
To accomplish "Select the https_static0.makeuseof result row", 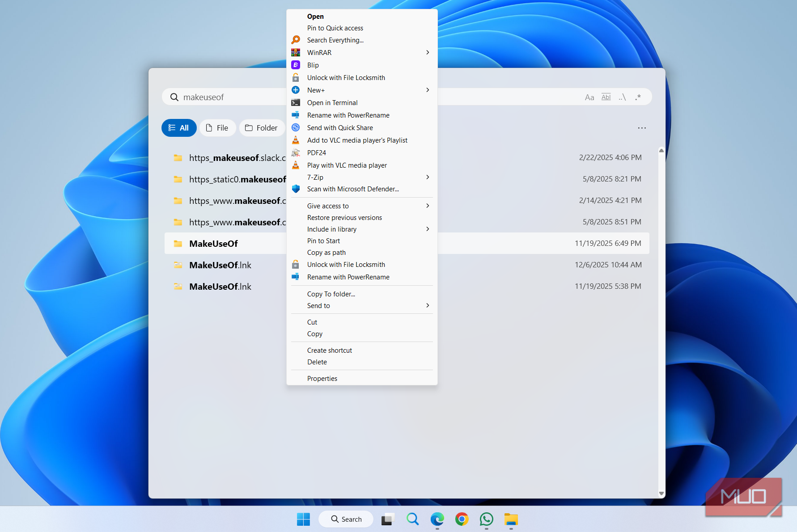I will click(407, 179).
